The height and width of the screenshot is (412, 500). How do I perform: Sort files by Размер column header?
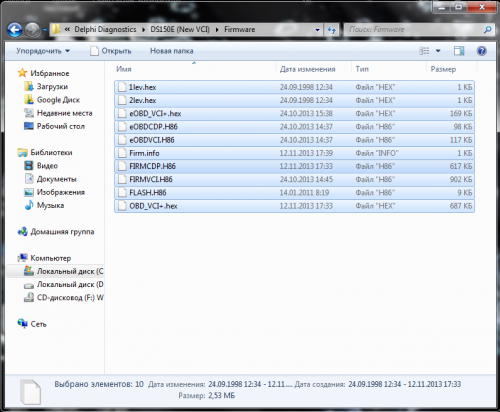tap(443, 69)
